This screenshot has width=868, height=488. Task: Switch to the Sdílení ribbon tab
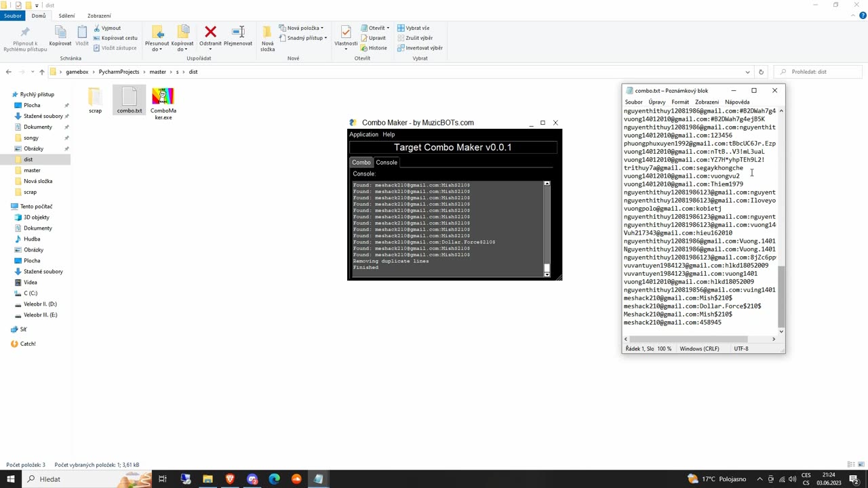click(x=66, y=16)
